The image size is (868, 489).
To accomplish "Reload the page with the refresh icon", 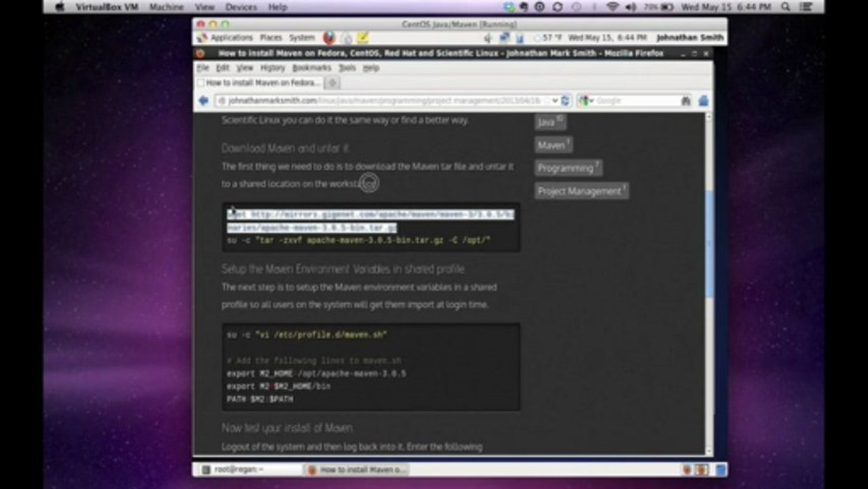I will [x=565, y=101].
